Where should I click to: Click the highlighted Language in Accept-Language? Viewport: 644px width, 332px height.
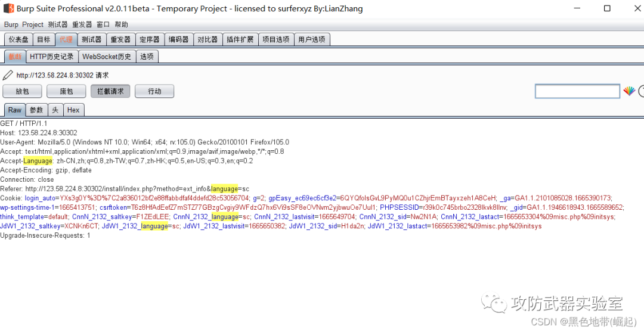tap(38, 161)
